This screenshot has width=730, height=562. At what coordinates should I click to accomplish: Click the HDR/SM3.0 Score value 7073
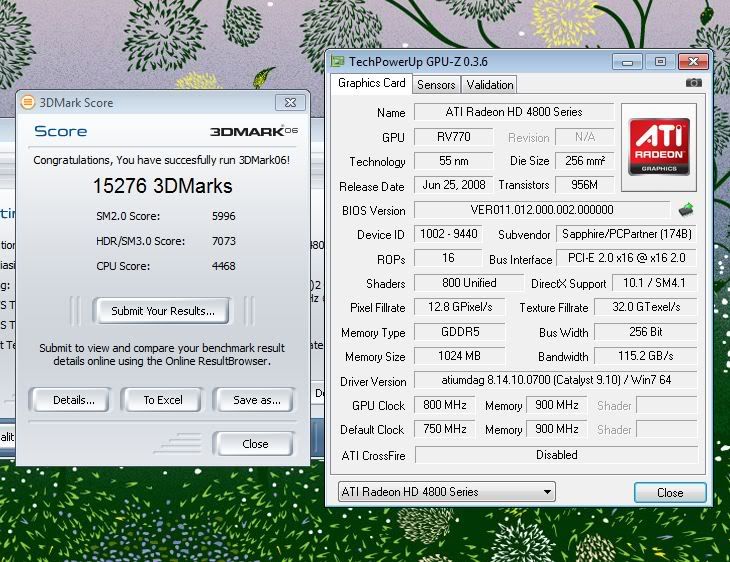(223, 241)
